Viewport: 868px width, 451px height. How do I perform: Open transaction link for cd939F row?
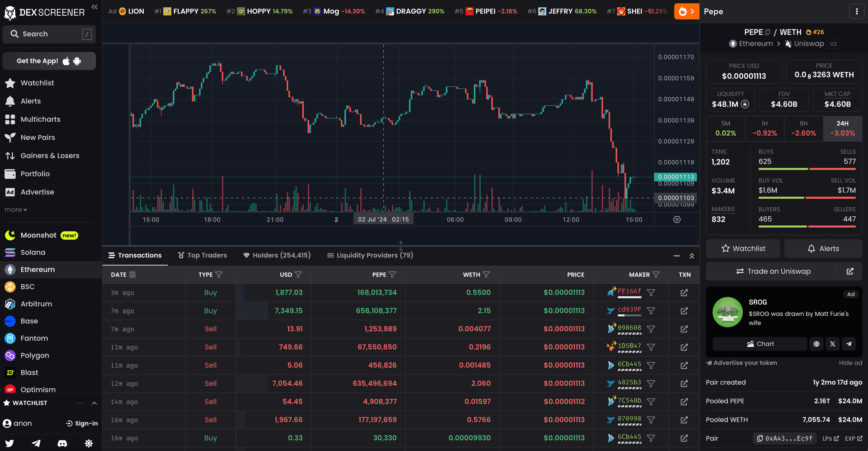pyautogui.click(x=684, y=311)
